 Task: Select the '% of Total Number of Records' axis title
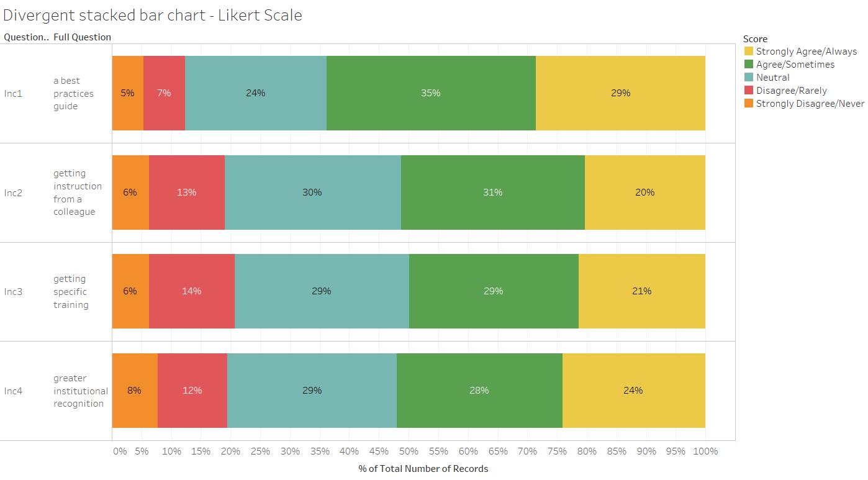pos(423,469)
